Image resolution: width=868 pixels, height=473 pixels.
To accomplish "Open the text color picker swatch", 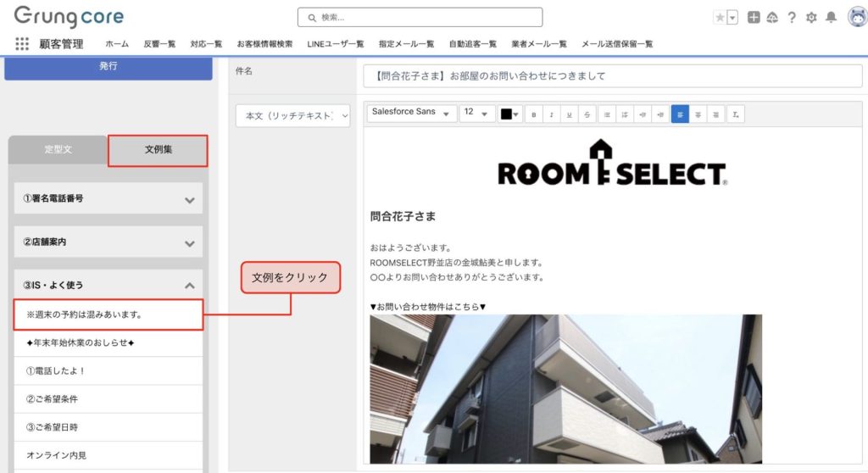I will point(510,114).
